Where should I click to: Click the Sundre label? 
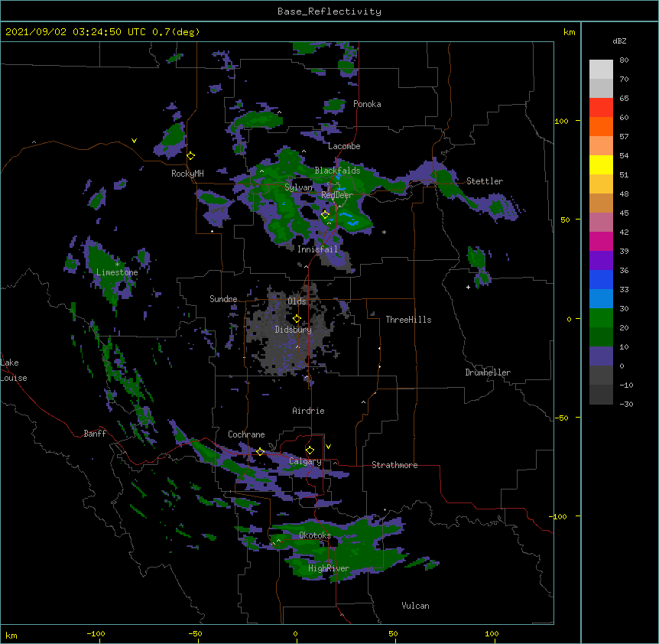coord(223,299)
